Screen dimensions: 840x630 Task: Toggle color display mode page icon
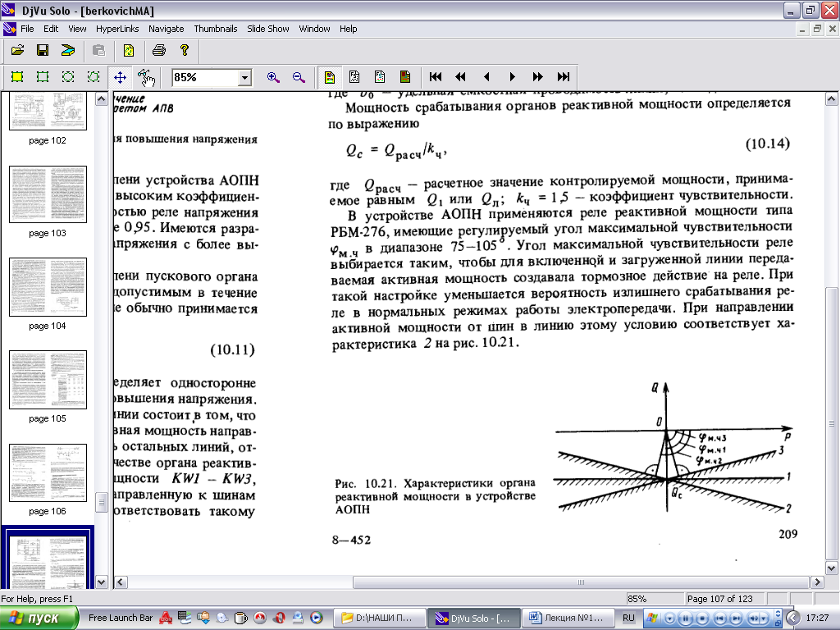pos(330,77)
